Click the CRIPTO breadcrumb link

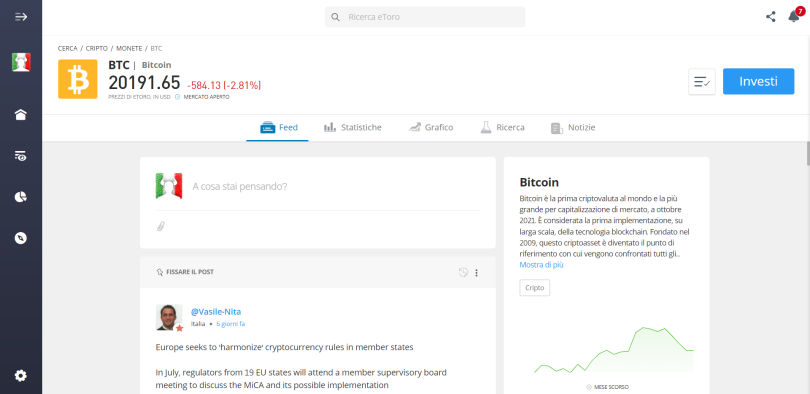[x=97, y=48]
